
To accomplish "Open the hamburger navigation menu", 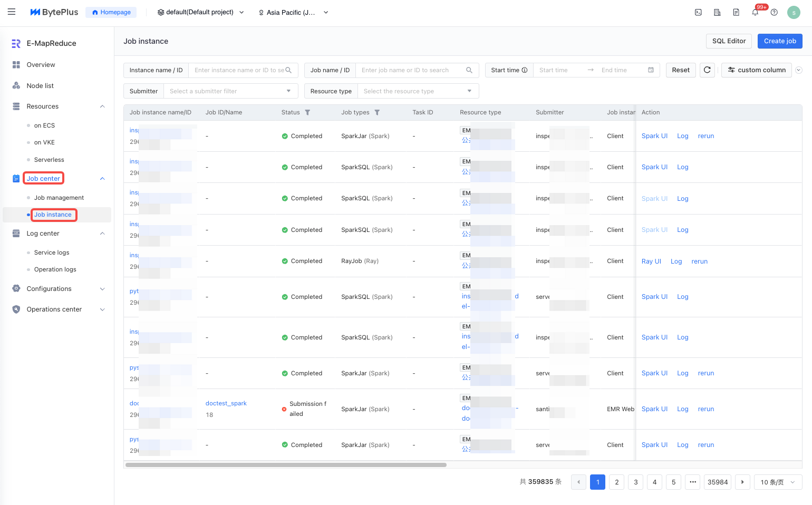I will tap(12, 12).
